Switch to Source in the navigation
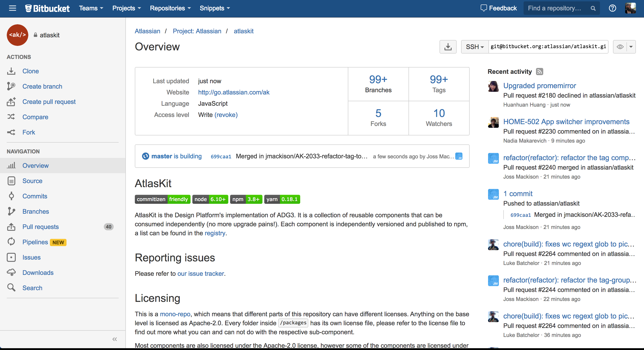This screenshot has width=644, height=350. (x=32, y=181)
